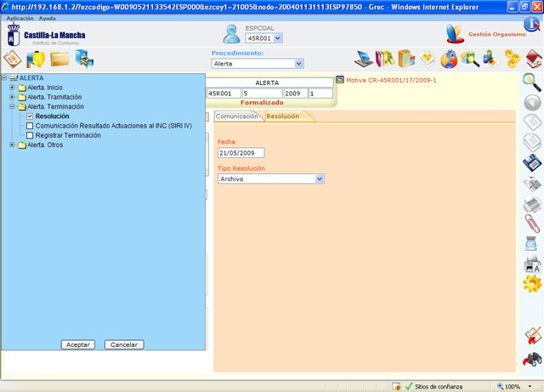
Task: Switch to the Comunicación tab
Action: (x=236, y=116)
